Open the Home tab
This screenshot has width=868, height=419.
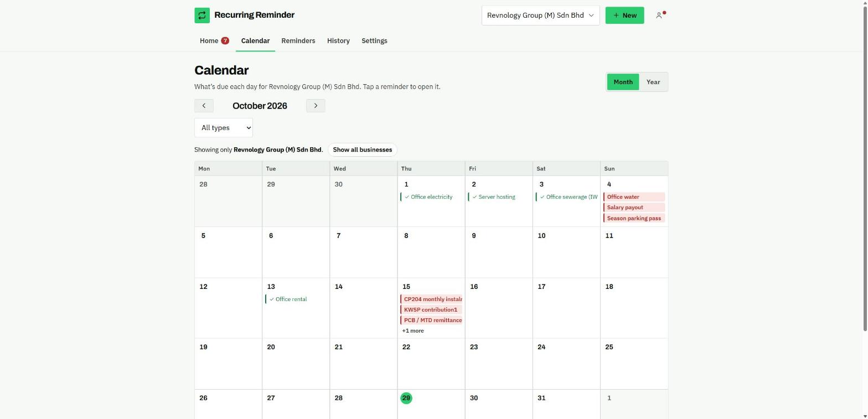(214, 41)
